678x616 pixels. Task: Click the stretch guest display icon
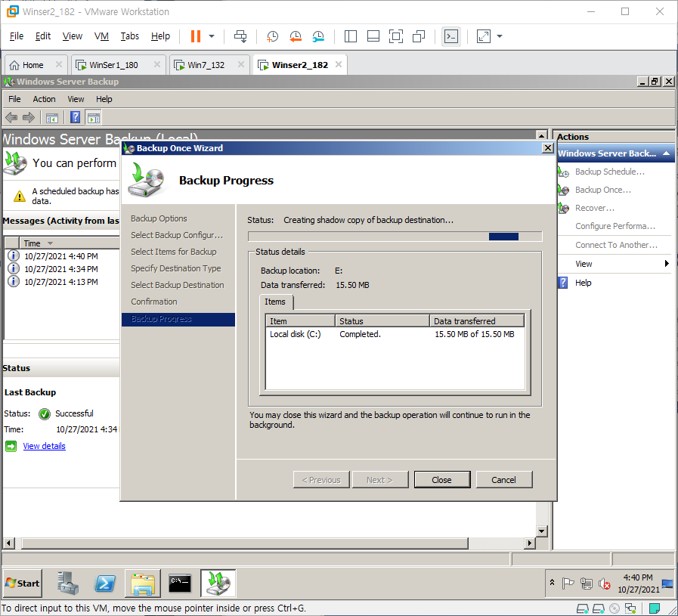pos(484,36)
